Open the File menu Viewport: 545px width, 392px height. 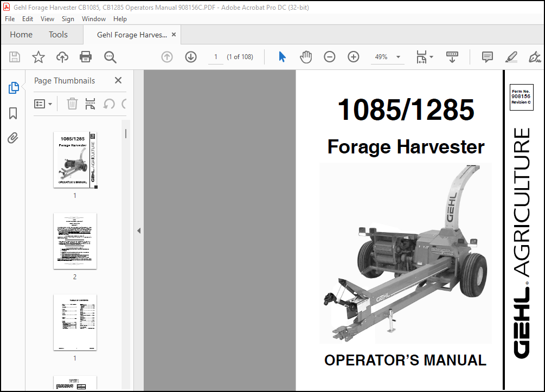pyautogui.click(x=10, y=19)
